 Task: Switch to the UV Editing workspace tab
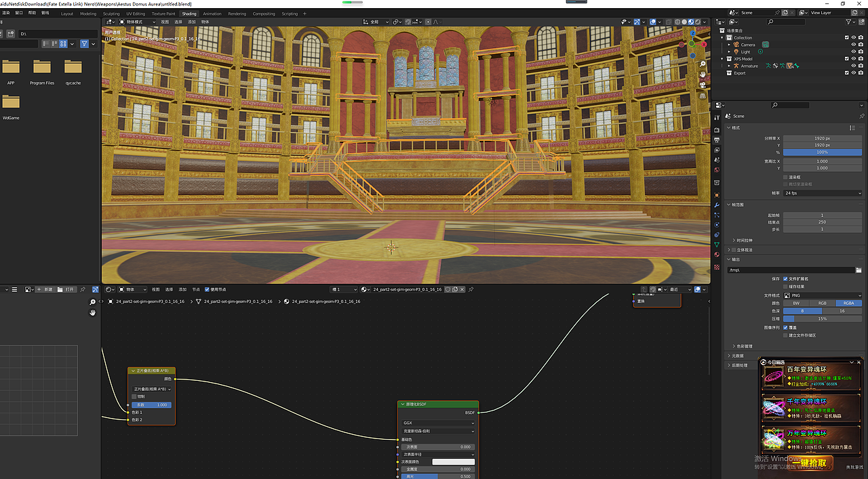point(136,14)
